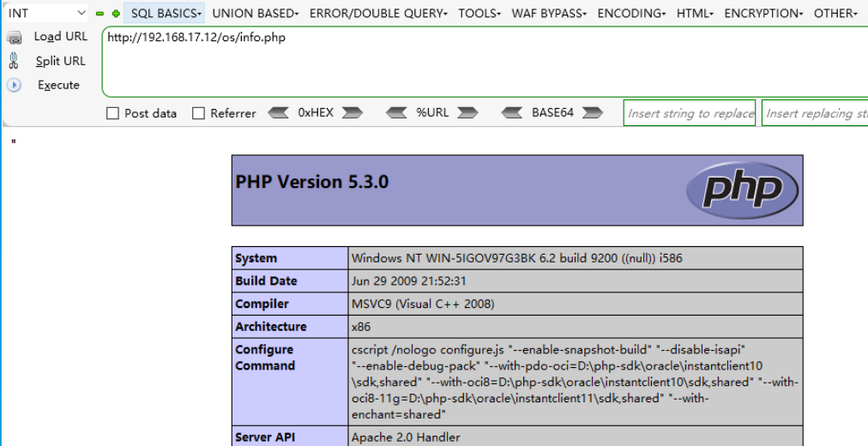The image size is (868, 446).
Task: Click left arrow beside %URL
Action: (396, 113)
